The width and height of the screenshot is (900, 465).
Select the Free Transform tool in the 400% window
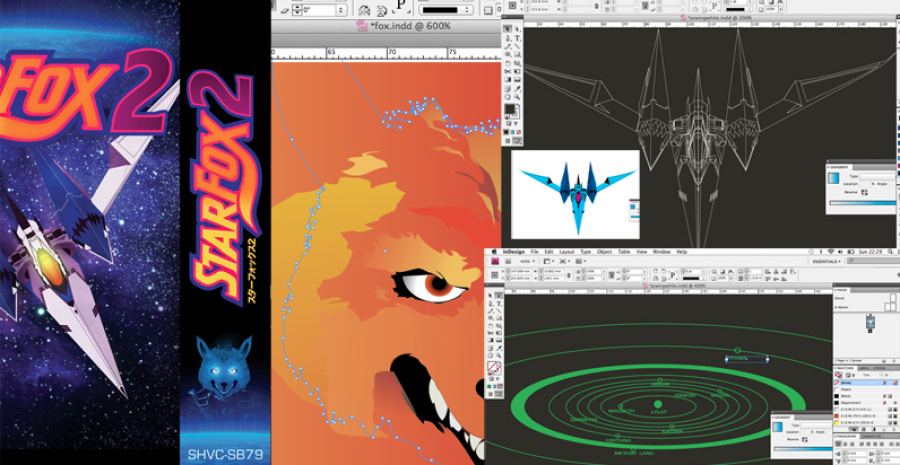pyautogui.click(x=499, y=332)
